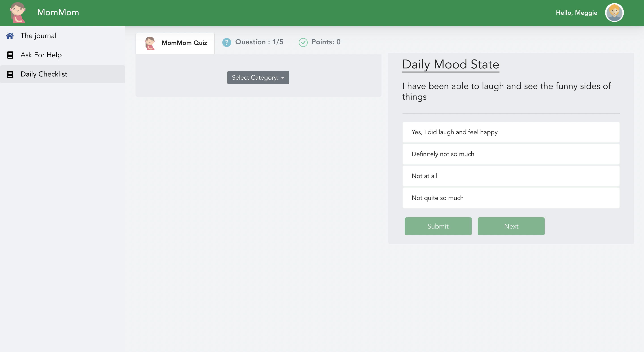
Task: Click the MomMom Quiz tab mascot icon
Action: point(150,43)
